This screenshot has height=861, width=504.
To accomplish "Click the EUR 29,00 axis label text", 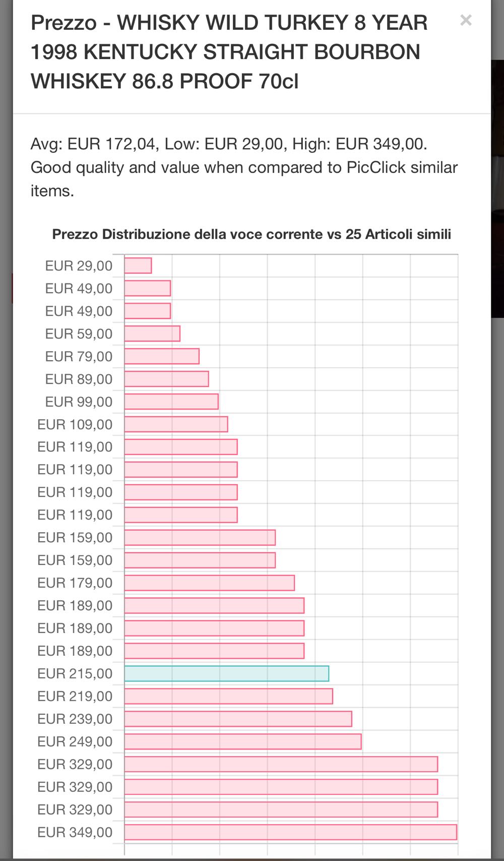I will [79, 266].
